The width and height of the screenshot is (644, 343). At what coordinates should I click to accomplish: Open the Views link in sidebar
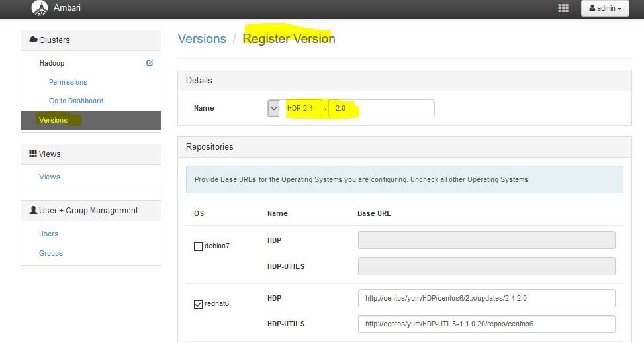(x=50, y=177)
